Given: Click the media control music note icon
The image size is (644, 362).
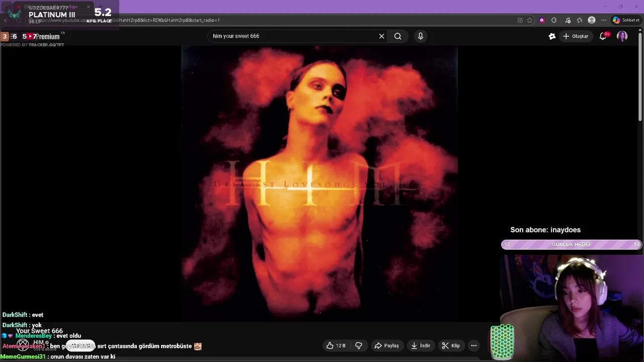Looking at the screenshot, I should 568,20.
